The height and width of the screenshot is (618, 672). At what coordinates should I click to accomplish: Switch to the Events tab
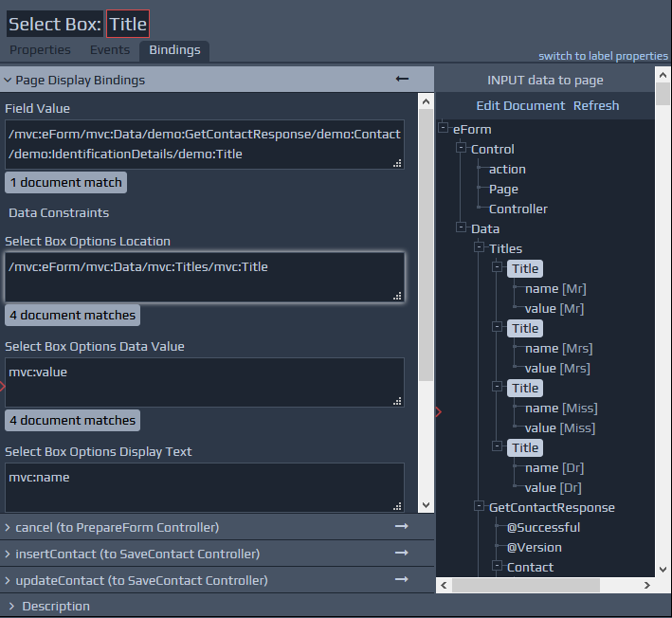[110, 50]
